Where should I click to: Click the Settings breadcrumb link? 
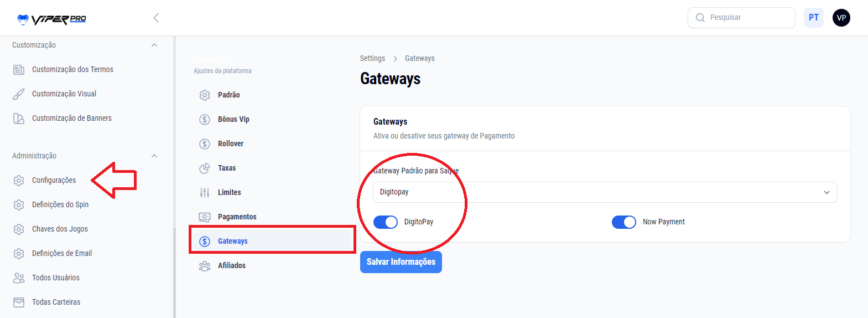click(x=372, y=59)
